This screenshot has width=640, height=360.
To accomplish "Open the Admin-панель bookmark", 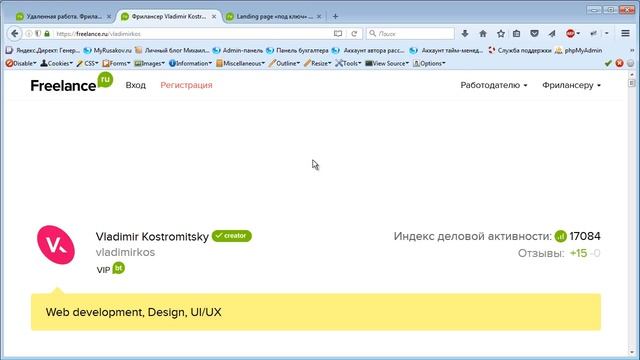I will 238,50.
